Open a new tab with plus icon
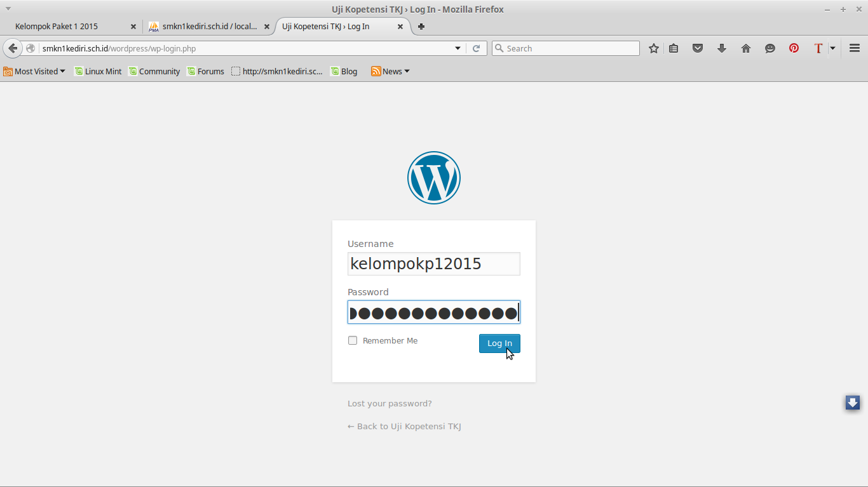This screenshot has width=868, height=487. click(421, 27)
